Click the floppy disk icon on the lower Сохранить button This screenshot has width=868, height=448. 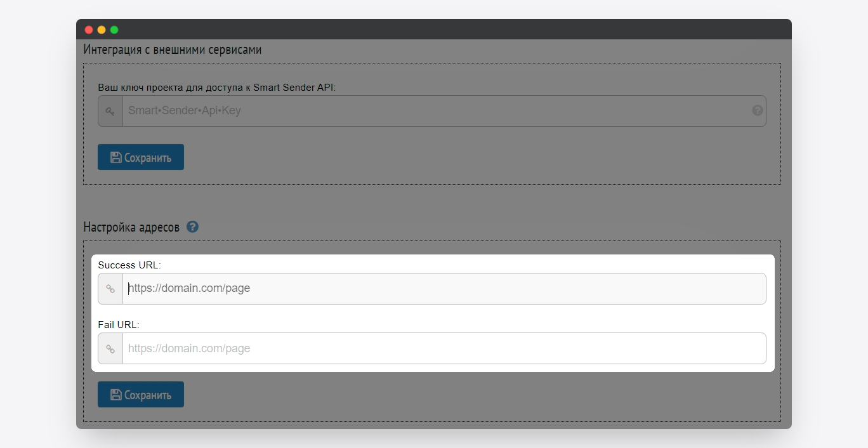click(x=116, y=395)
